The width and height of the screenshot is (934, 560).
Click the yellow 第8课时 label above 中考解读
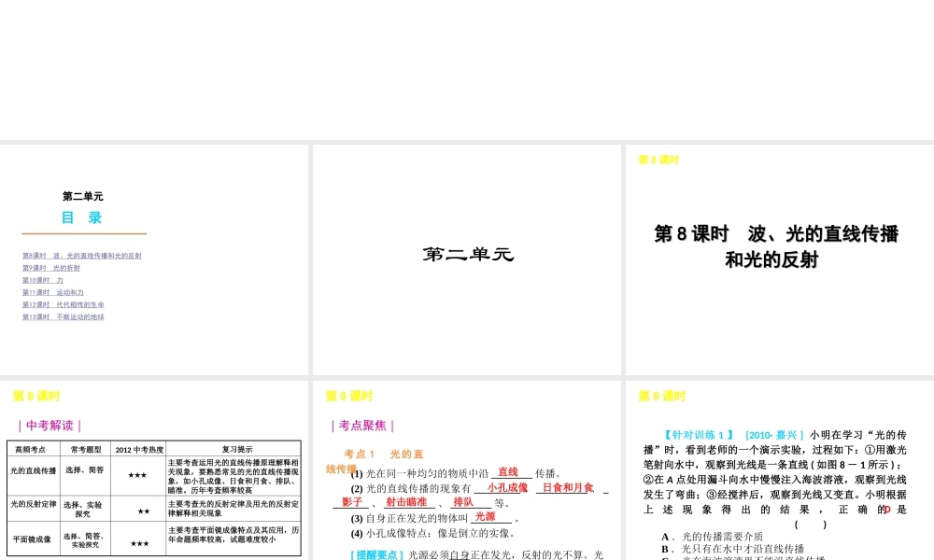[x=36, y=397]
